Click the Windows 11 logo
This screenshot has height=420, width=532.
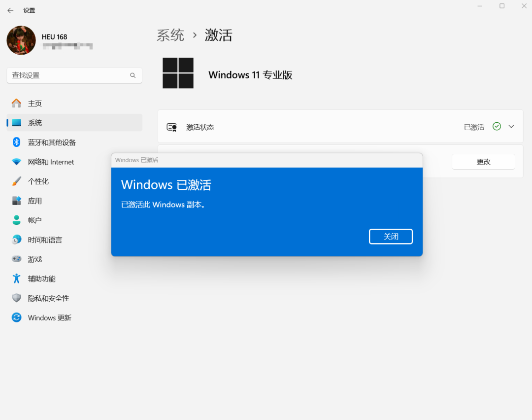click(178, 73)
